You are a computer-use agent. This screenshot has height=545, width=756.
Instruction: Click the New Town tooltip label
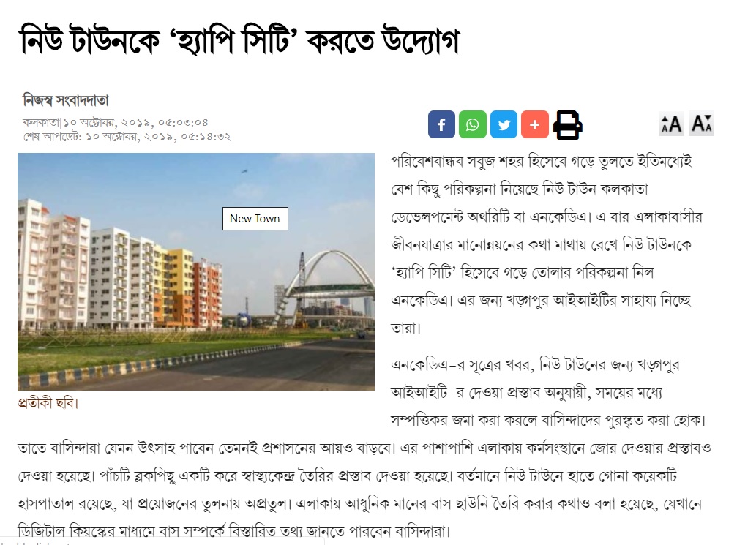[x=255, y=218]
